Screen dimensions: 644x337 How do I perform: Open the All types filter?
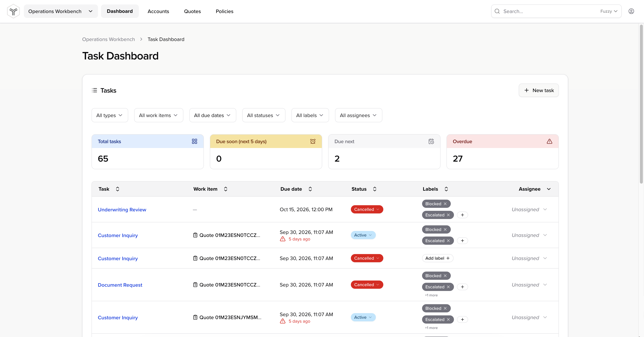coord(110,115)
